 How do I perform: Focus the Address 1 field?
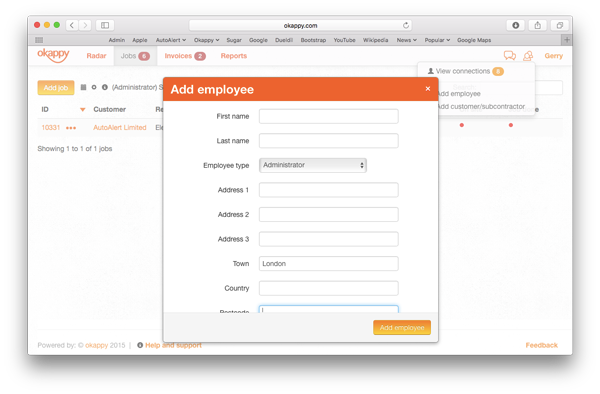pyautogui.click(x=329, y=190)
